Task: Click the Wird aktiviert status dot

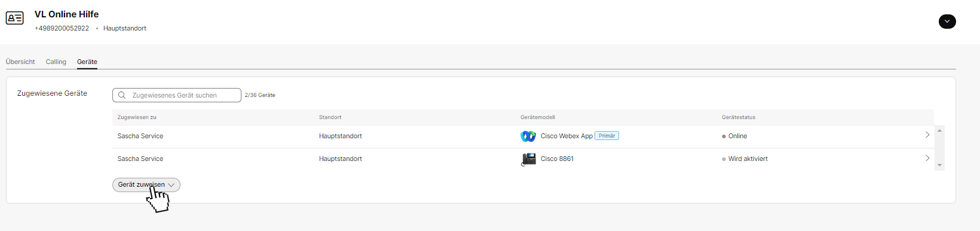Action: click(724, 159)
